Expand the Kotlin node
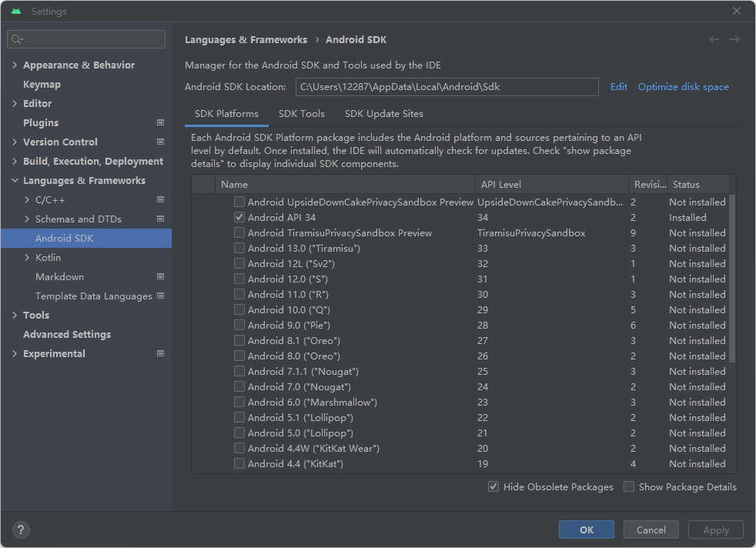Screen dimensions: 756x548 27,258
